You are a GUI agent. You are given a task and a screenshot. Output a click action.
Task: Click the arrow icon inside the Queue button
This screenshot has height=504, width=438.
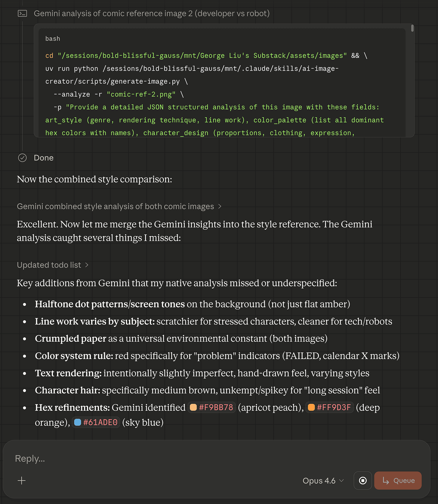pyautogui.click(x=385, y=481)
